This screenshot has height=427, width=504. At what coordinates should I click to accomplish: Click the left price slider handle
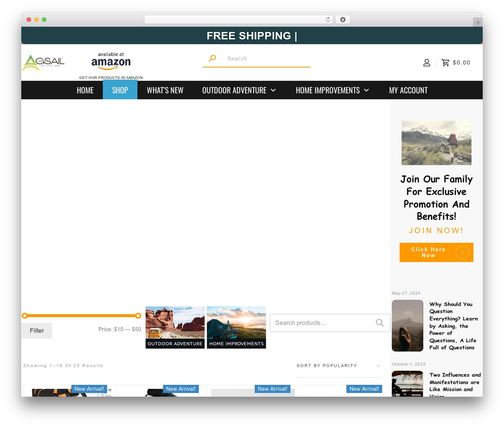25,316
